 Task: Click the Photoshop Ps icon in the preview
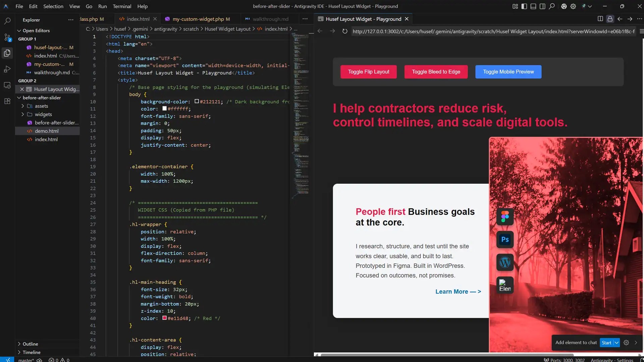505,239
